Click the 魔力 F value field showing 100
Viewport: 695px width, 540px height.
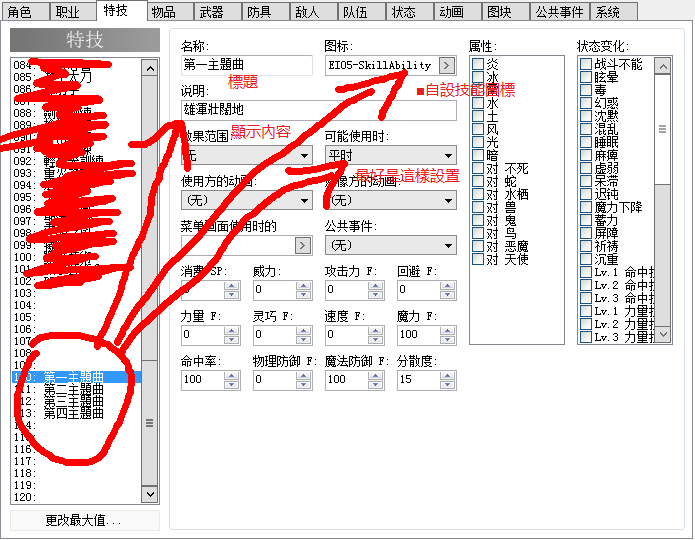pos(418,335)
